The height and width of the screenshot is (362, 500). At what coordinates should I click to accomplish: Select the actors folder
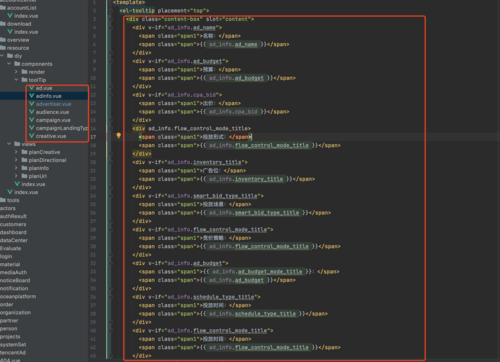tap(8, 208)
